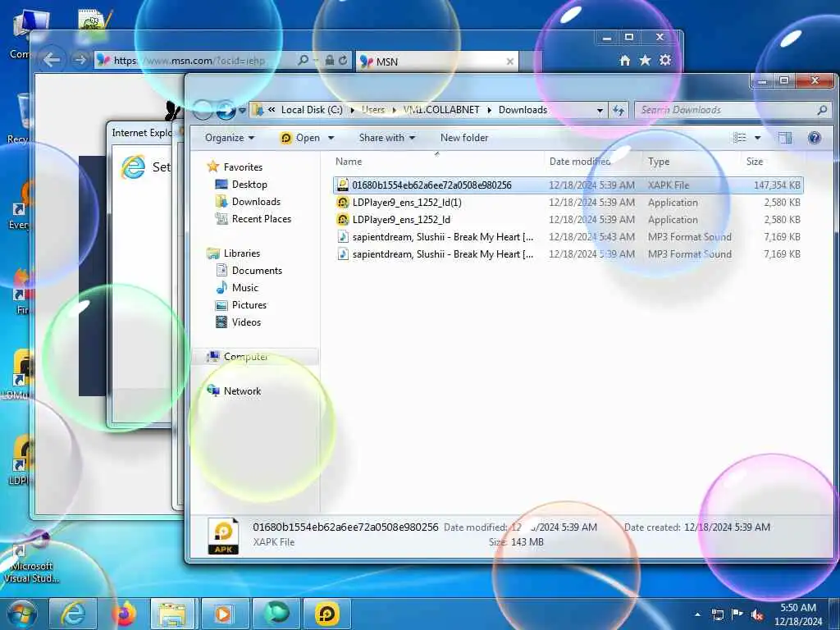Open the Share with menu

pos(387,138)
